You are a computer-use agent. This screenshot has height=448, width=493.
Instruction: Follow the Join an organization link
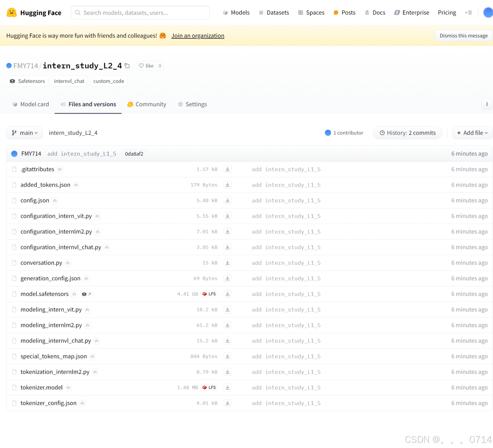tap(198, 36)
